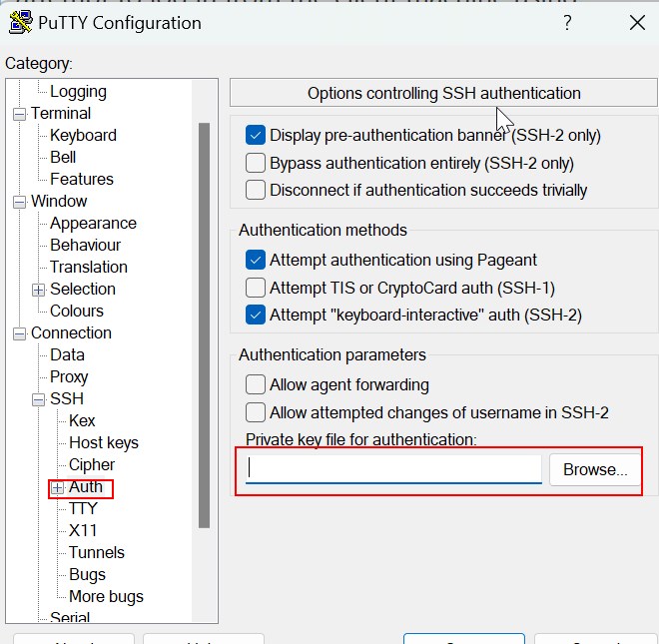Collapse the SSH tree node
Image resolution: width=659 pixels, height=644 pixels.
(38, 399)
